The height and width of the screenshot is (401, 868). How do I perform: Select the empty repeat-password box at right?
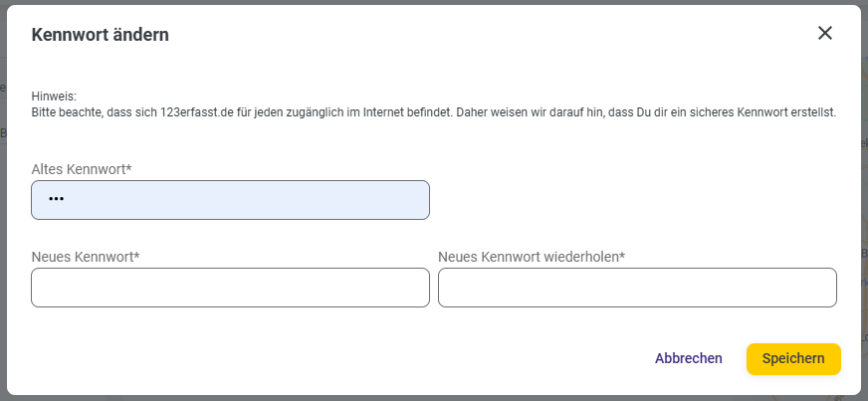coord(637,288)
